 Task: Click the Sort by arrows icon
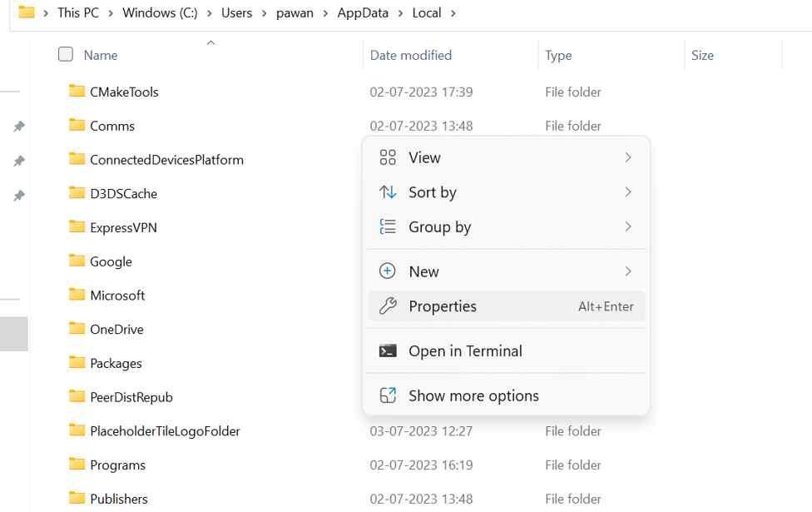pos(388,192)
